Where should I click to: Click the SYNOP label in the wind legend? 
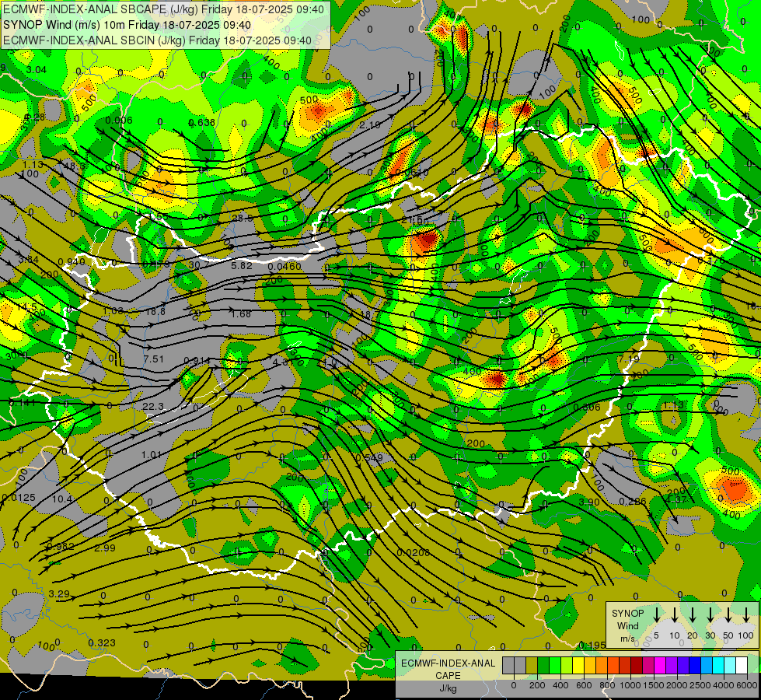(627, 614)
